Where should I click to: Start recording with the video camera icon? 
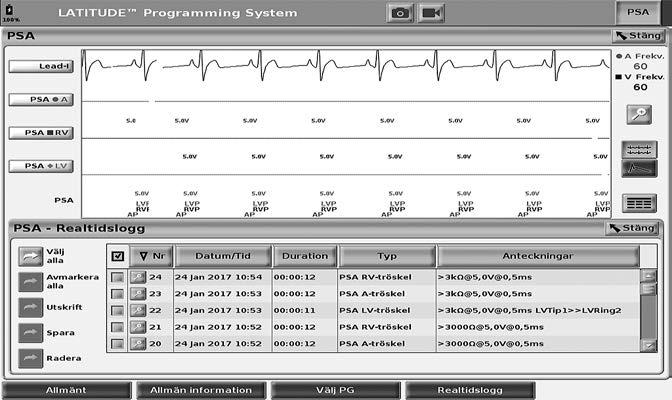[x=431, y=13]
